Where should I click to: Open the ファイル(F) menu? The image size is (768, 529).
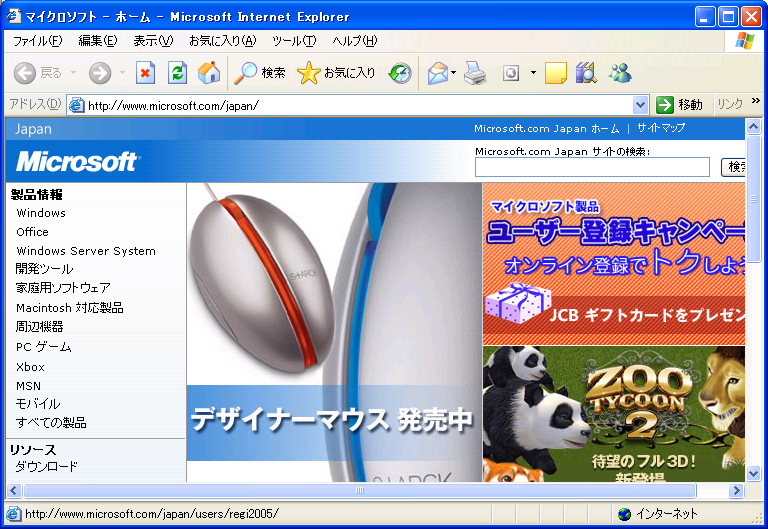point(38,41)
